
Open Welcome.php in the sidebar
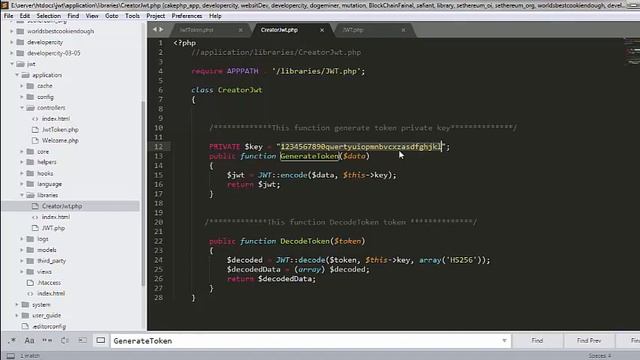coord(60,140)
